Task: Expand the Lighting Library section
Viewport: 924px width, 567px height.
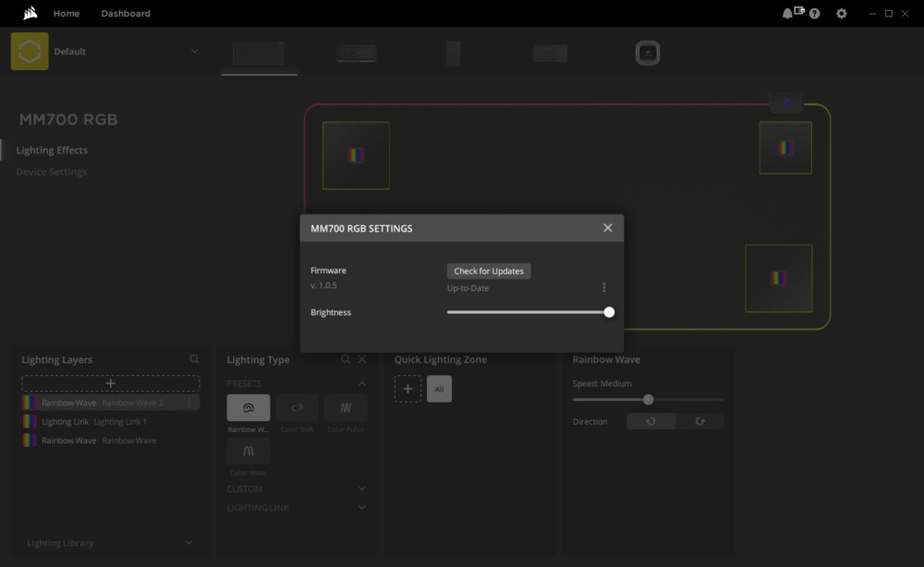Action: [x=110, y=543]
